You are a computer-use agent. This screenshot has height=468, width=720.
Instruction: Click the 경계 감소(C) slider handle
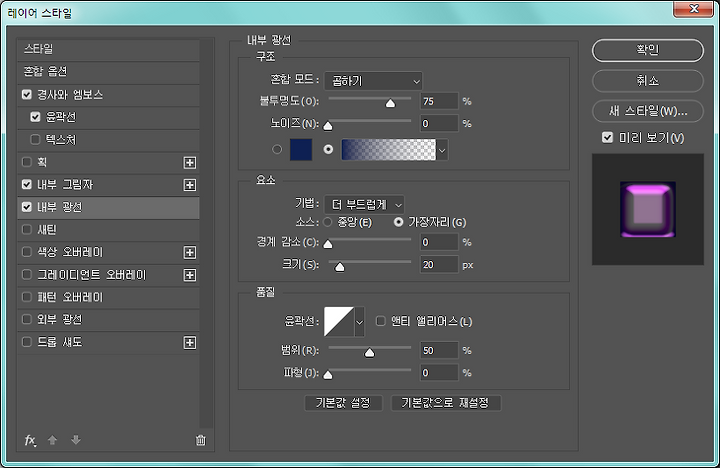(328, 244)
